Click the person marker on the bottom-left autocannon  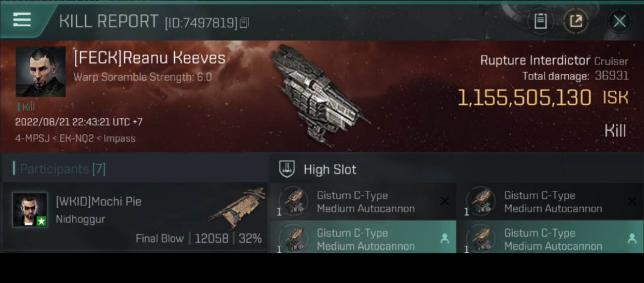[445, 239]
